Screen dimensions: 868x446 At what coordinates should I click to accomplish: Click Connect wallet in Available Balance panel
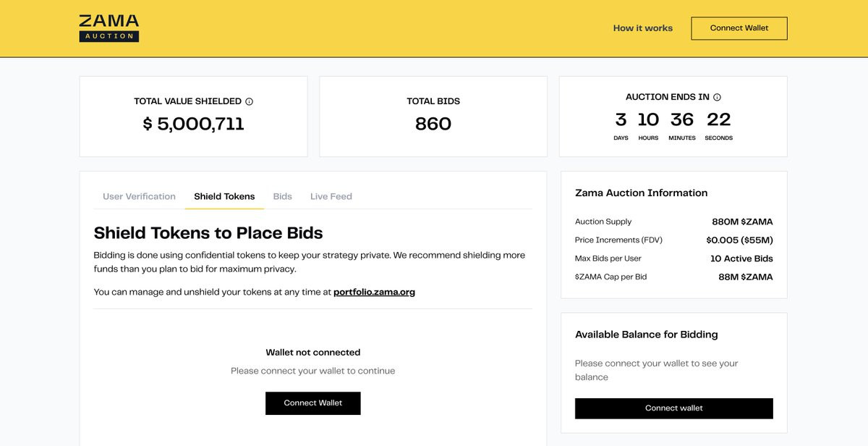click(674, 408)
